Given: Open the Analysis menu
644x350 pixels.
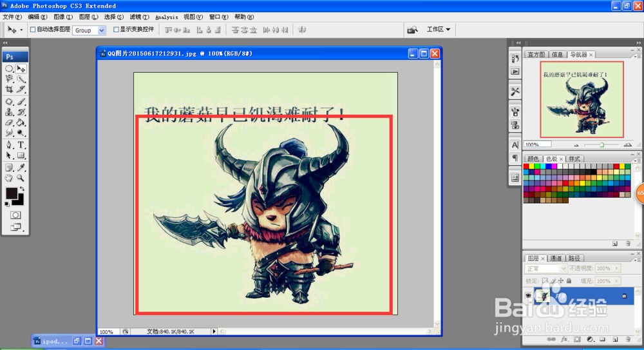Looking at the screenshot, I should [x=166, y=17].
